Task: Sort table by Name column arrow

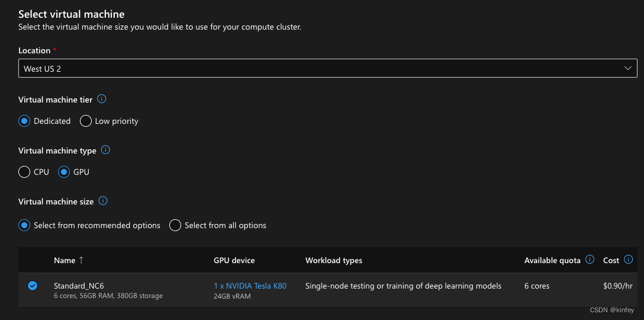Action: pyautogui.click(x=81, y=260)
